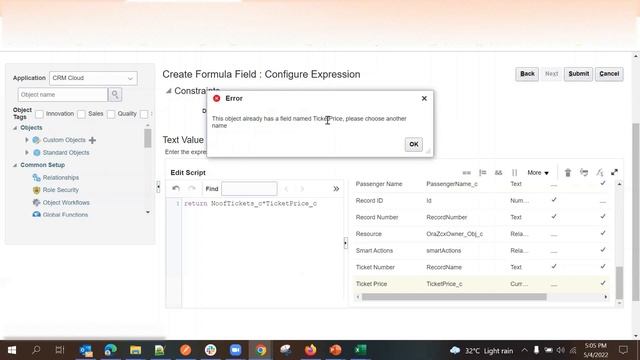Click the Back button
640x360 pixels.
[527, 74]
